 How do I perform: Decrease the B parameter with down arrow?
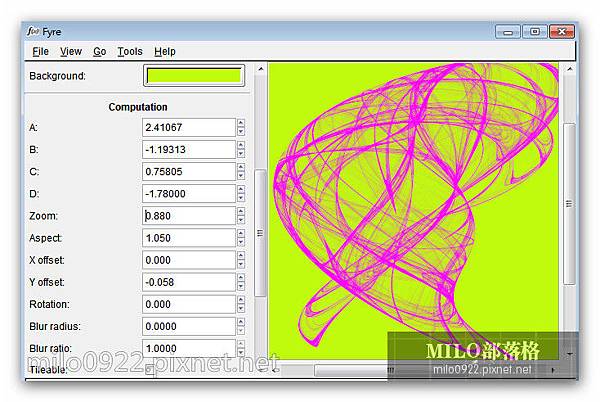pyautogui.click(x=241, y=154)
